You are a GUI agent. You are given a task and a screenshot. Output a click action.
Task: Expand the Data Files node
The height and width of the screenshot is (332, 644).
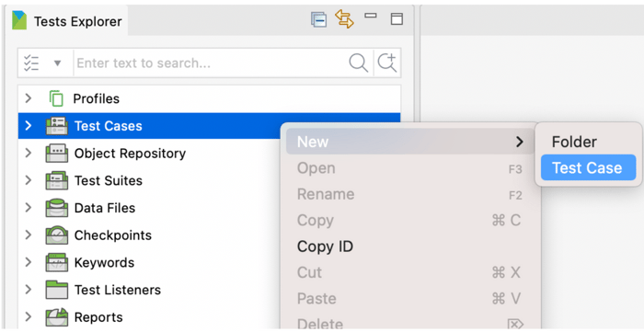(28, 208)
